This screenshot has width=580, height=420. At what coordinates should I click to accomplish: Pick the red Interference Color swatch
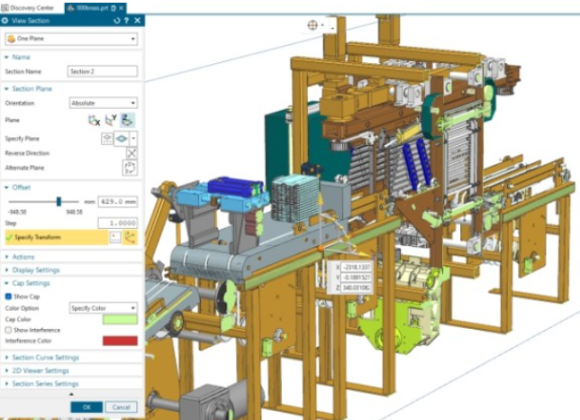120,341
